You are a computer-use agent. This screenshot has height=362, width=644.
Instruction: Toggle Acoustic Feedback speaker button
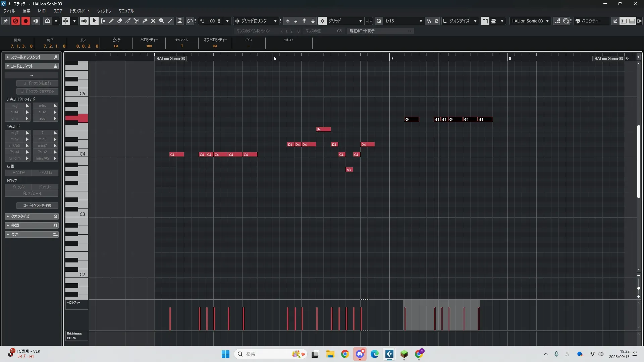(84, 21)
